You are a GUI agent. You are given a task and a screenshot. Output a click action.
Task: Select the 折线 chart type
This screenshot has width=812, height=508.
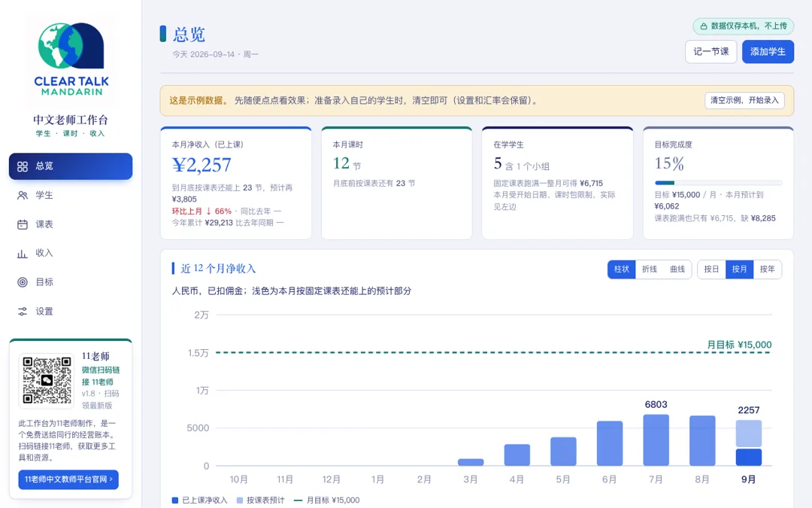pos(650,269)
